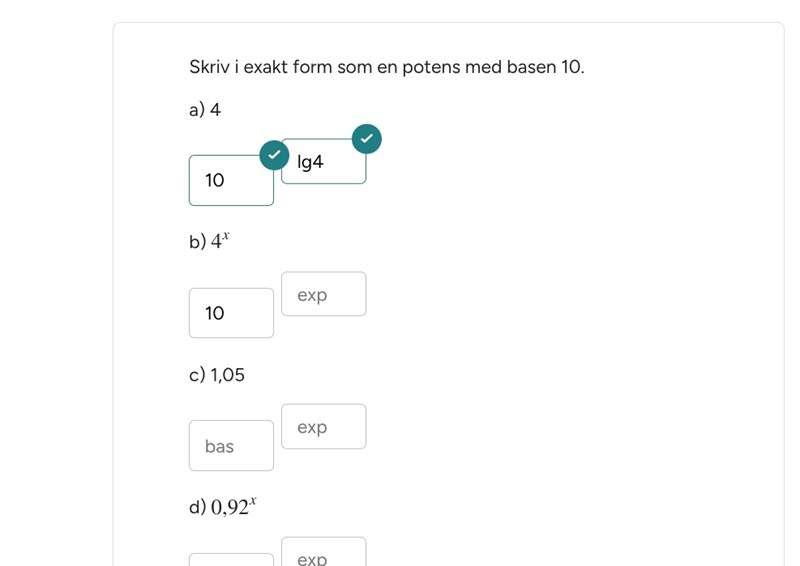
Task: Focus the exp field for part c) 1,05
Action: pyautogui.click(x=324, y=427)
